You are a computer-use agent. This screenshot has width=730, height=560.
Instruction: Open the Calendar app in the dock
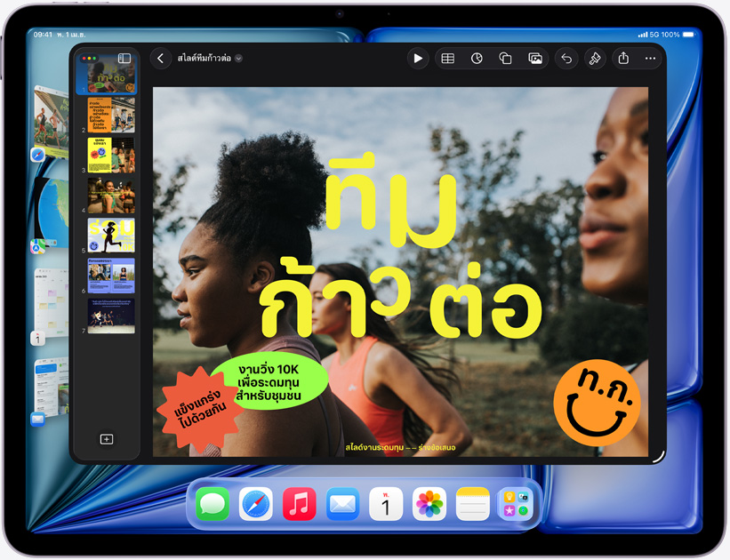click(x=385, y=504)
